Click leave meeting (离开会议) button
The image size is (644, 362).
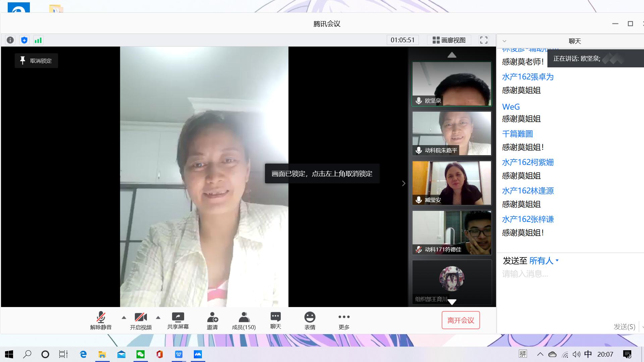pos(461,320)
